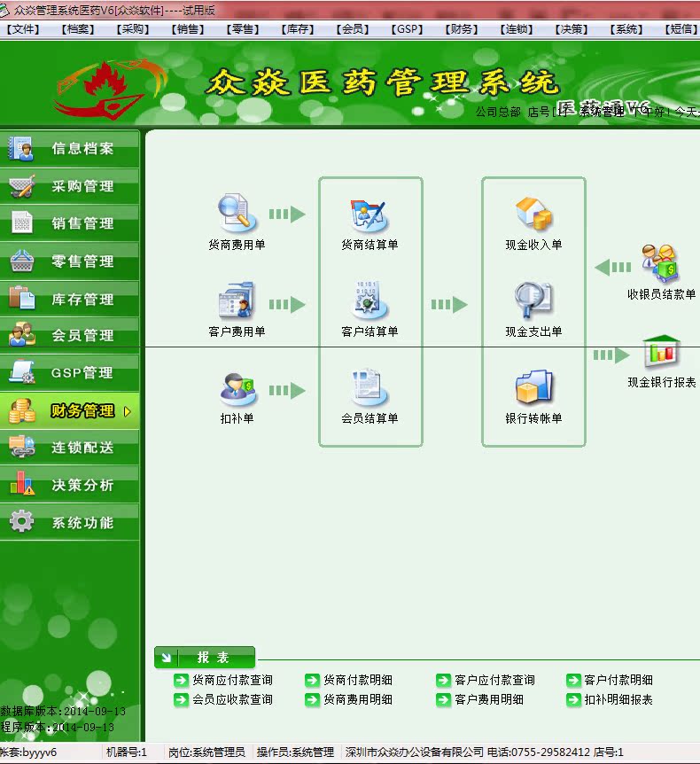Open the 会员结算单 icon

369,388
